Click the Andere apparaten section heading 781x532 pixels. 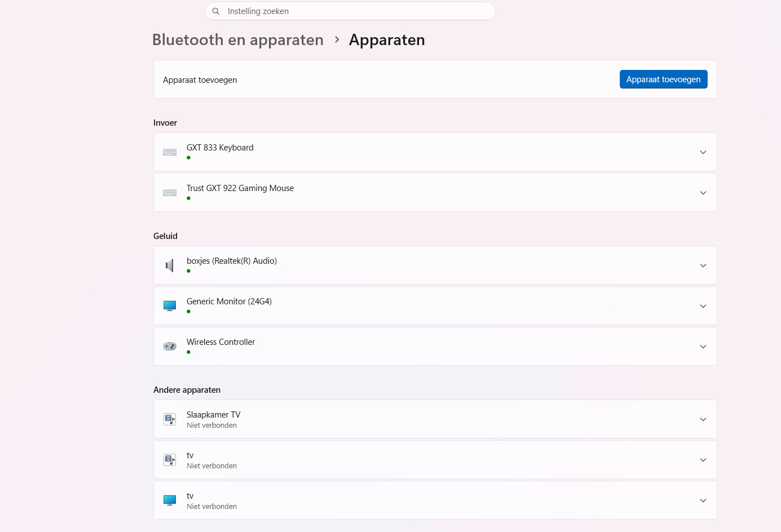(187, 390)
